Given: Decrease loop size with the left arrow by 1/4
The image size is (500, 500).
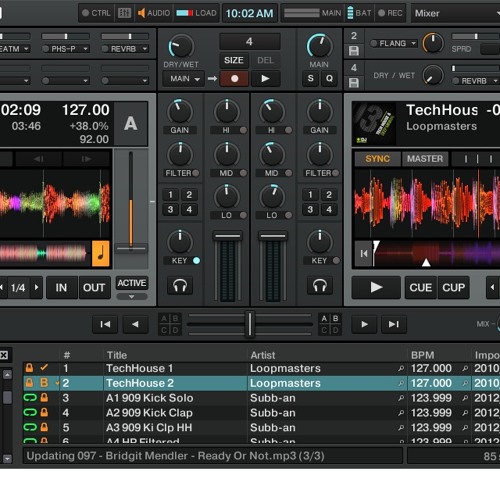Looking at the screenshot, I should 2,287.
